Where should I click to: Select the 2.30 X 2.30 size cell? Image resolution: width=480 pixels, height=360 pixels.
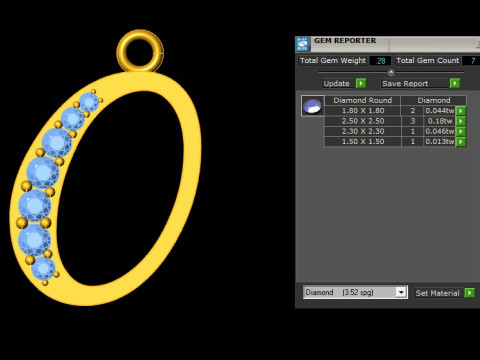[363, 131]
